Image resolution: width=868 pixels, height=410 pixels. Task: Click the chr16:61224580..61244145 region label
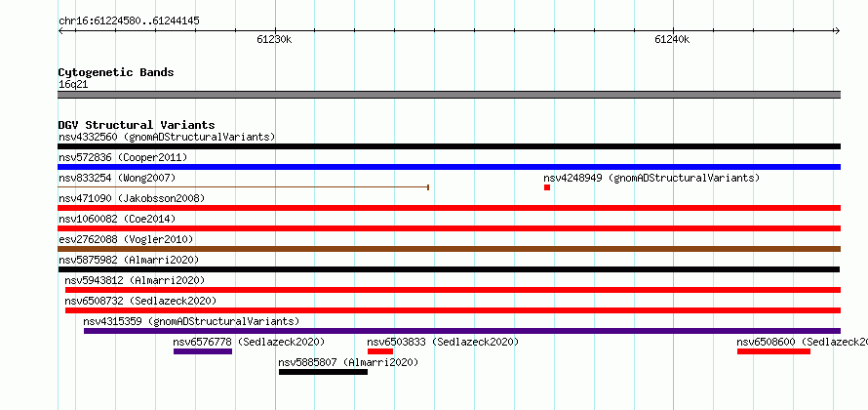[x=129, y=21]
